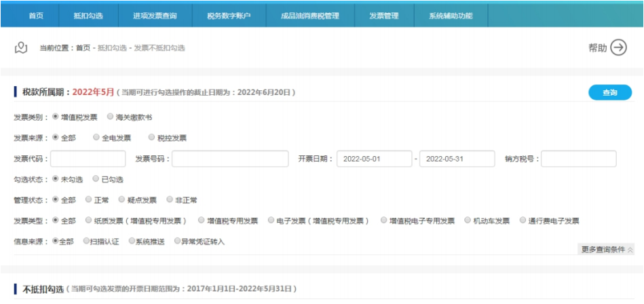Open the 抵扣勾选 menu

pos(88,16)
